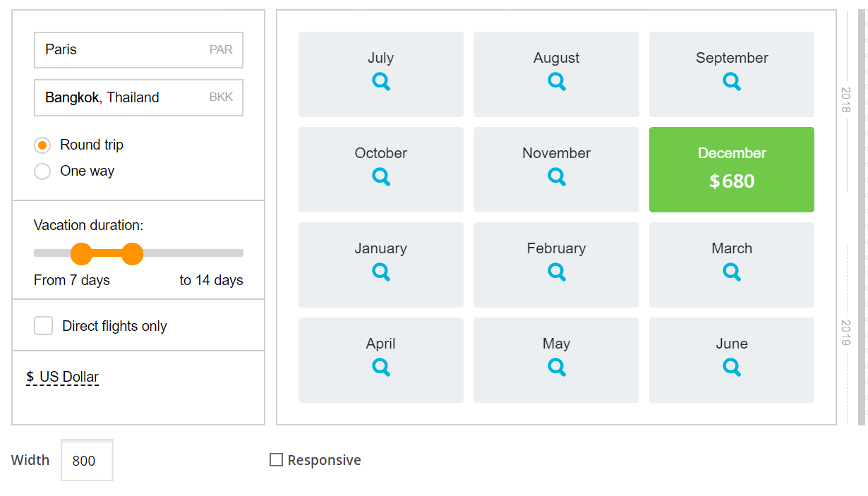868x496 pixels.
Task: Click the magnifier icon under August
Action: pos(557,82)
